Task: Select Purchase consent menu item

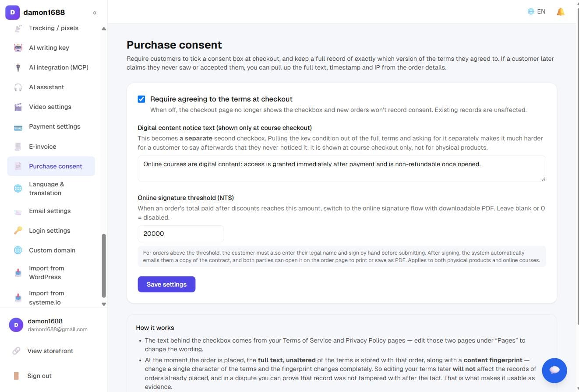Action: [x=51, y=166]
